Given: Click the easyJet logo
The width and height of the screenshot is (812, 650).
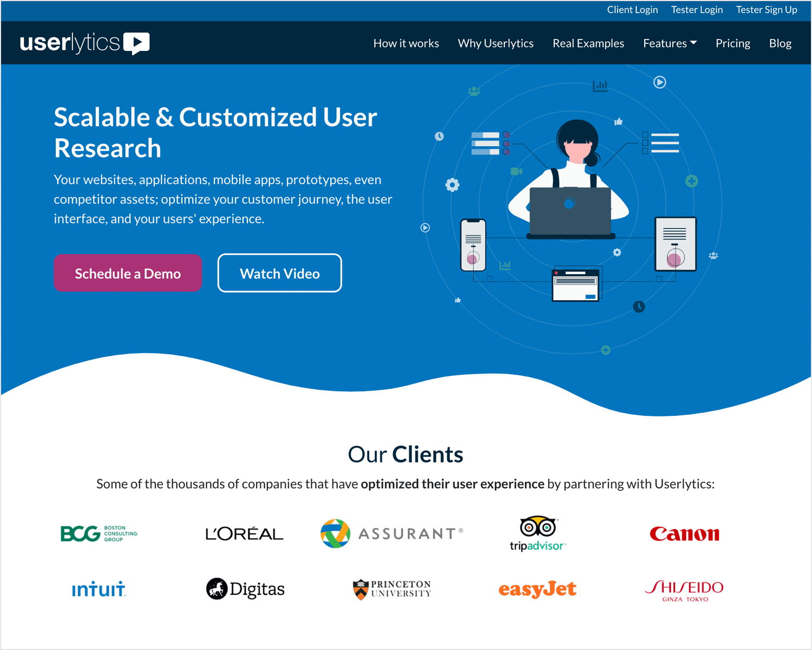Looking at the screenshot, I should [538, 589].
